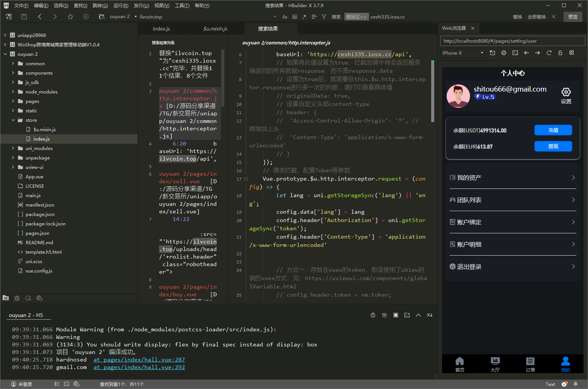This screenshot has width=588, height=389.
Task: Open the iPhone X device dropdown
Action: click(x=462, y=53)
